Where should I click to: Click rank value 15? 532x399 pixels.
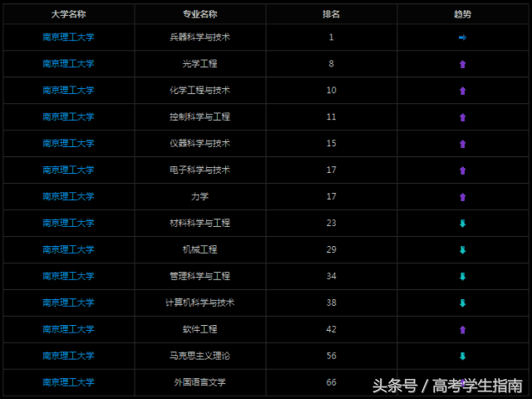[331, 143]
